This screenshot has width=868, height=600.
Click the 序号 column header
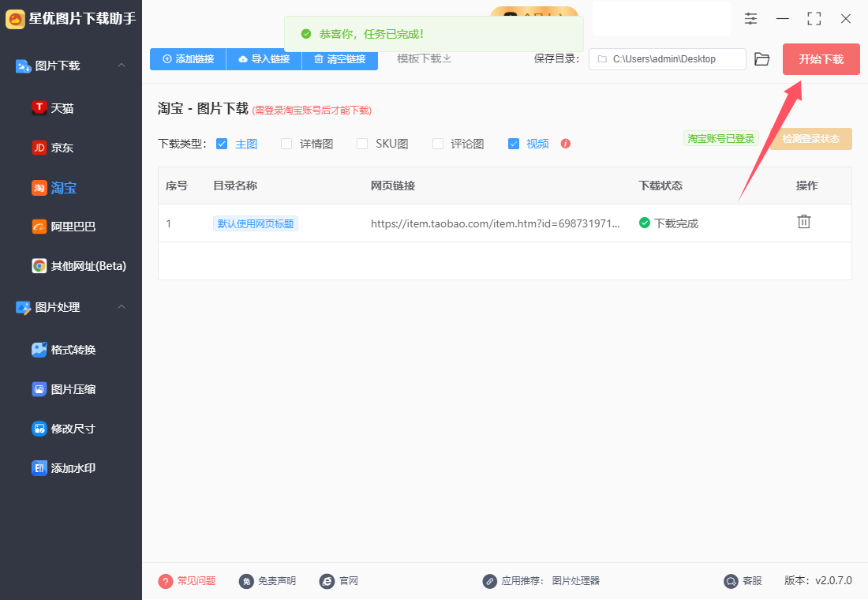pyautogui.click(x=177, y=186)
